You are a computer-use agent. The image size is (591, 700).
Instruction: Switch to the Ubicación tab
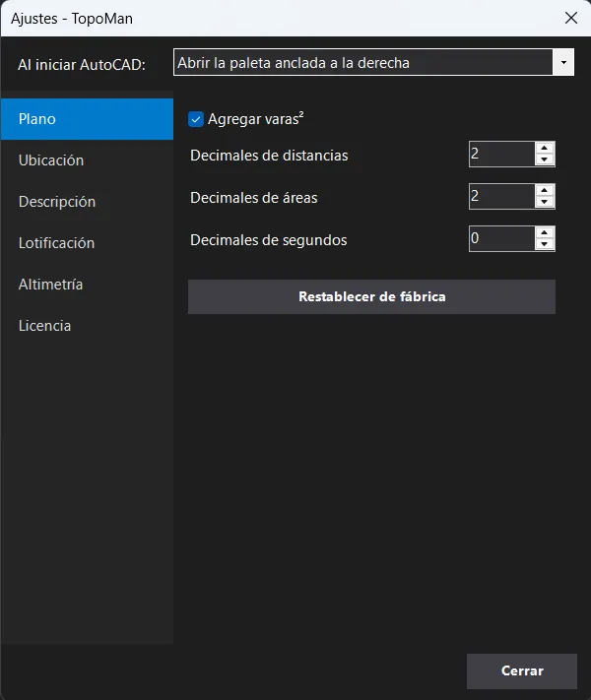coord(87,160)
